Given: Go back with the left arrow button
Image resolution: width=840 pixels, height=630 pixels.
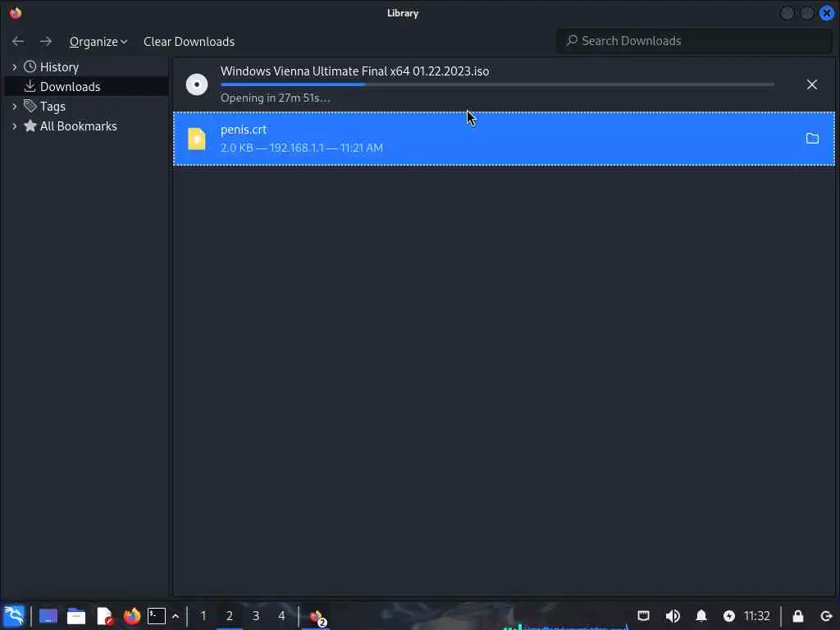Looking at the screenshot, I should pos(18,41).
